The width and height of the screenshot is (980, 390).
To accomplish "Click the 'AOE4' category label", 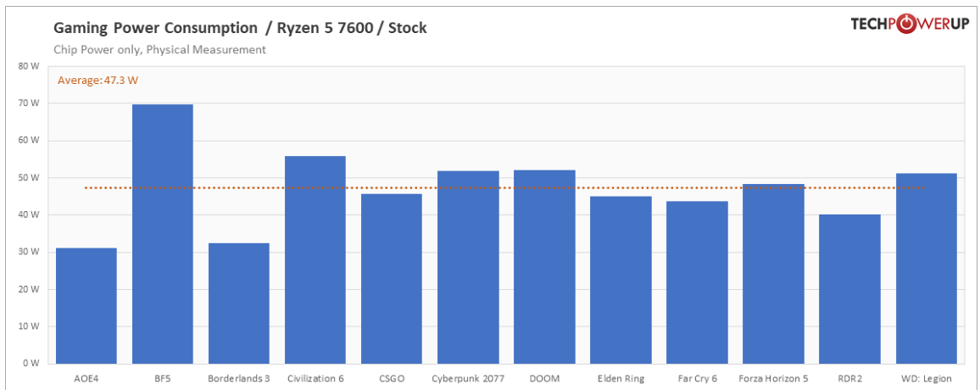I will tap(86, 378).
